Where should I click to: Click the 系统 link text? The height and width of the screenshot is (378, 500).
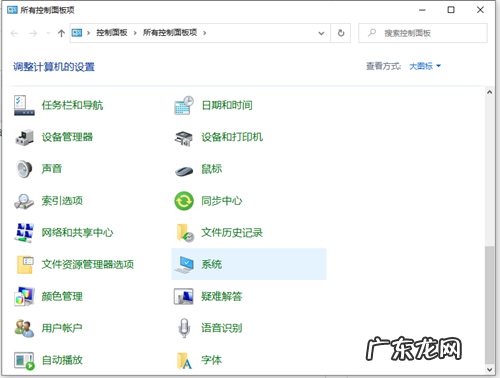point(212,264)
